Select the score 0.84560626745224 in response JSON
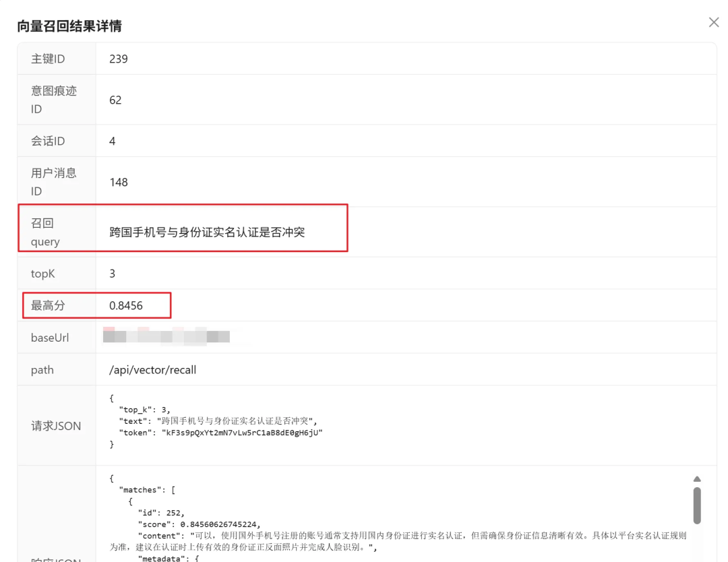728x562 pixels. [x=218, y=524]
